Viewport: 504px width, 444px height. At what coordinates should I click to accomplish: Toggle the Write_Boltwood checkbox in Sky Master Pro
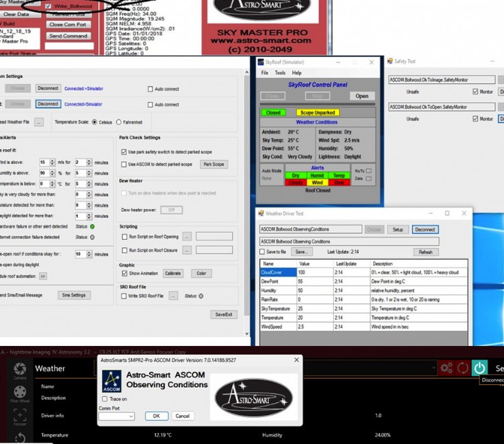tap(48, 7)
